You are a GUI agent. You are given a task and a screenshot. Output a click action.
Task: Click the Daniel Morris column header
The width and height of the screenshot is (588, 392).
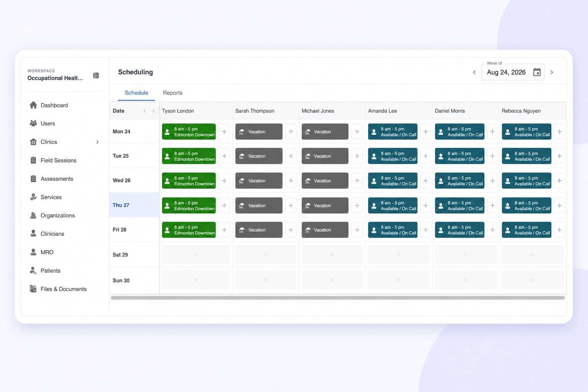[450, 111]
